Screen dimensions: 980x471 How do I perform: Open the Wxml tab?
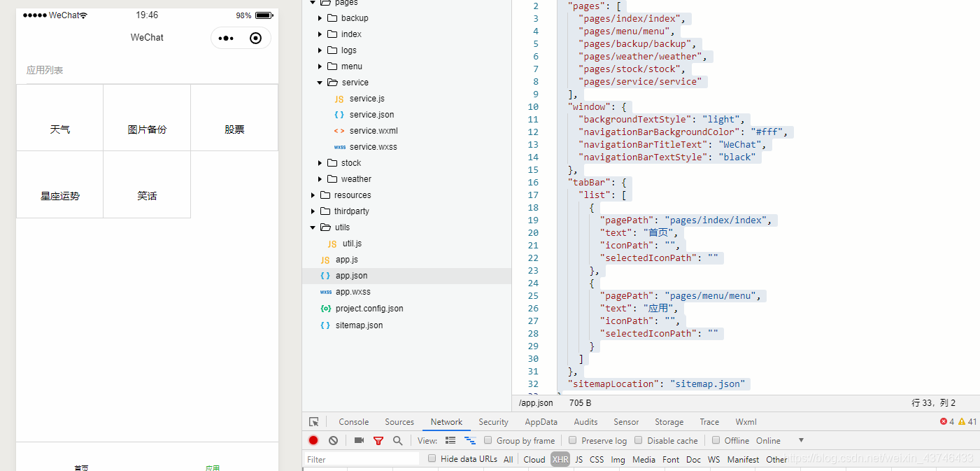click(x=746, y=422)
